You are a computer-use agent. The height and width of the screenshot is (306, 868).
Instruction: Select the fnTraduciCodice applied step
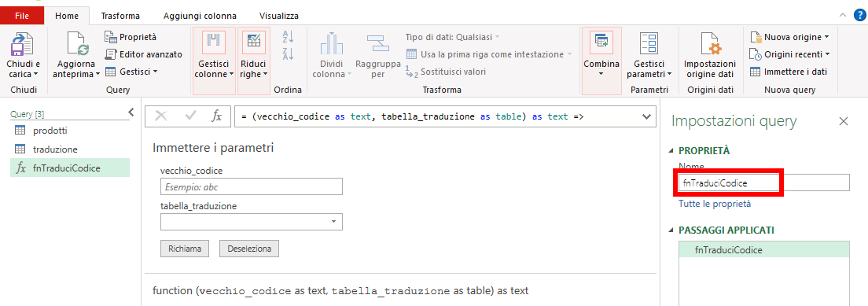coord(763,249)
